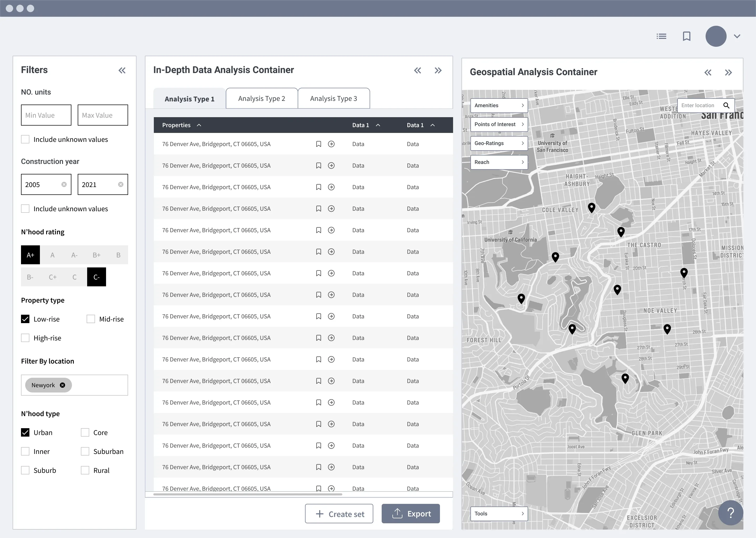Open saved bookmarks icon in header
This screenshot has width=756, height=538.
(686, 36)
